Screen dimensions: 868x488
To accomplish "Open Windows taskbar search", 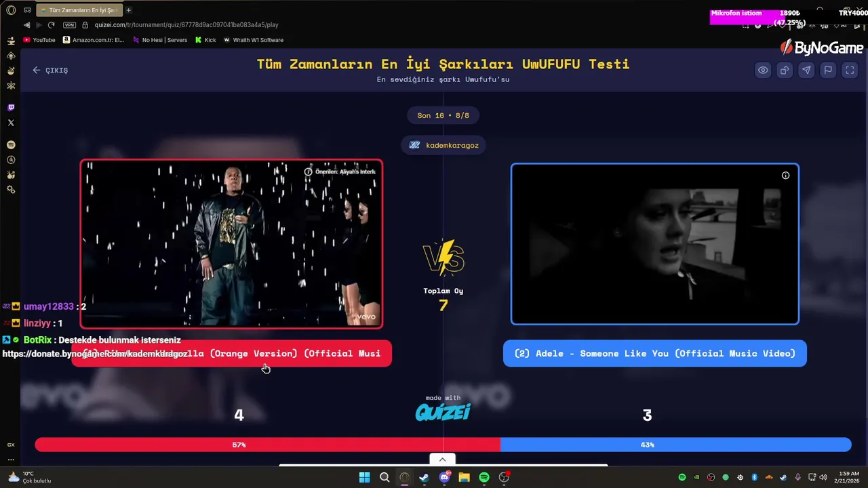I will pyautogui.click(x=384, y=477).
